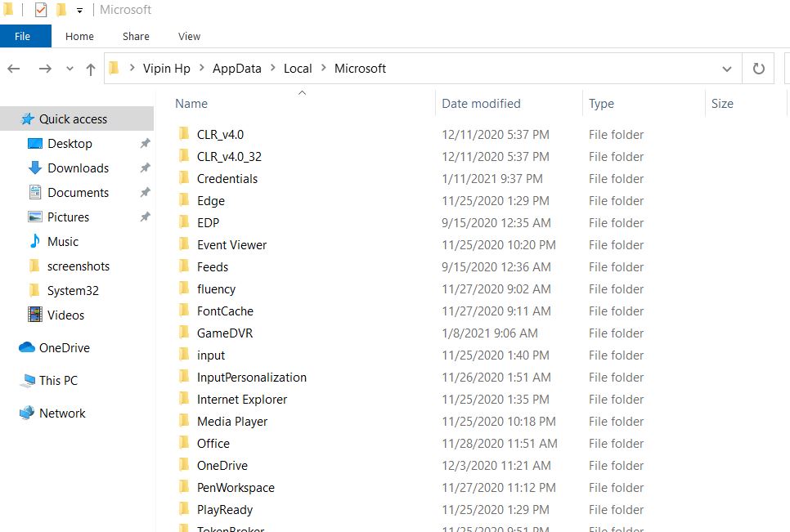Viewport: 790px width, 532px height.
Task: Click the pin icon beside Documents
Action: coord(145,192)
